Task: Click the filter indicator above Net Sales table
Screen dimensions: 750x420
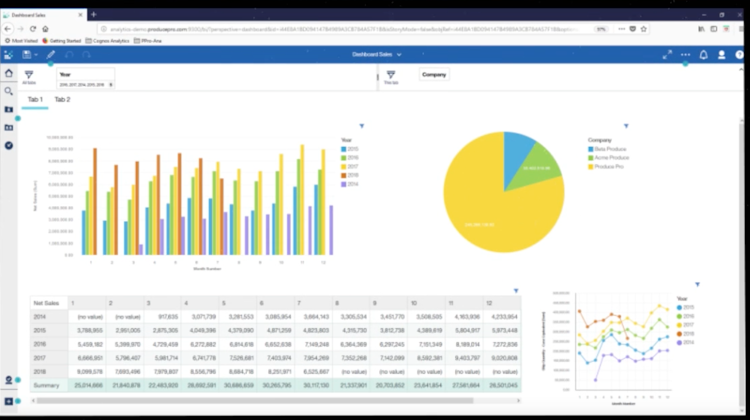Action: click(x=516, y=290)
